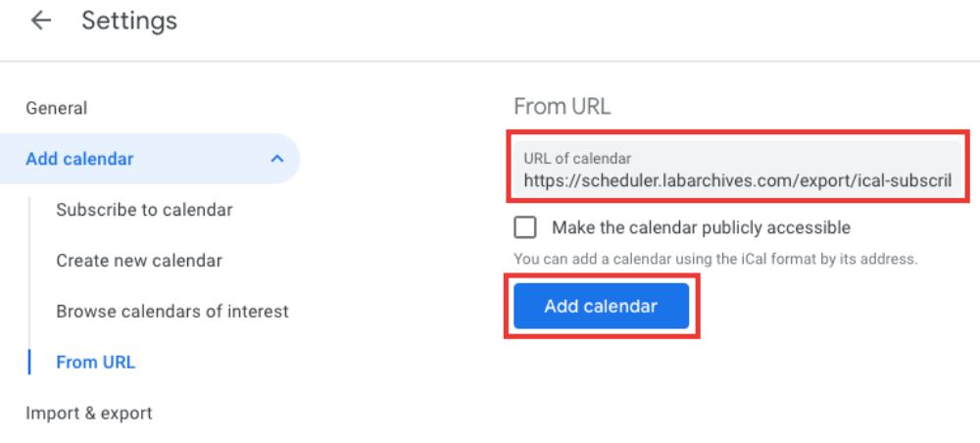Enable the publicly accessible checkbox

point(526,227)
